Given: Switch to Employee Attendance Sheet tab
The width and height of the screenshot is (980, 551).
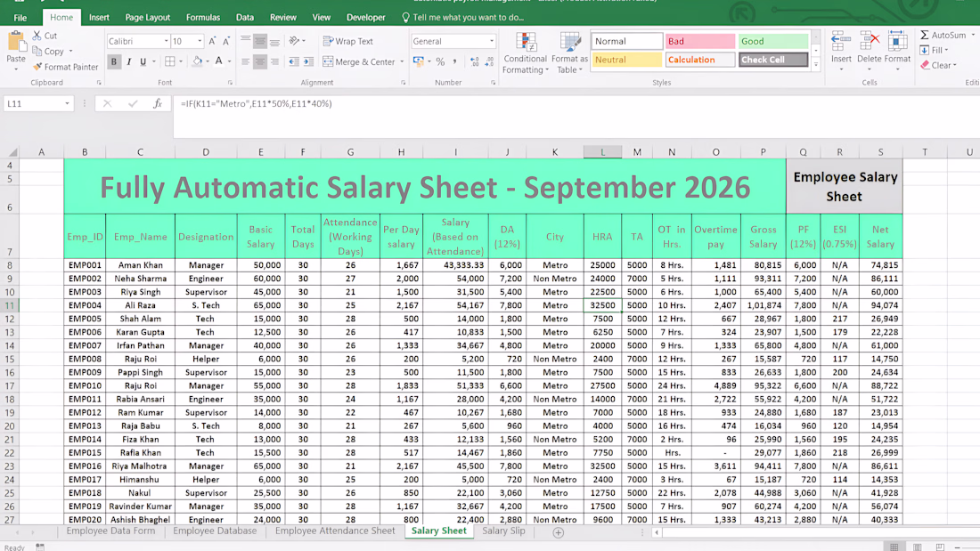Looking at the screenshot, I should [x=335, y=531].
